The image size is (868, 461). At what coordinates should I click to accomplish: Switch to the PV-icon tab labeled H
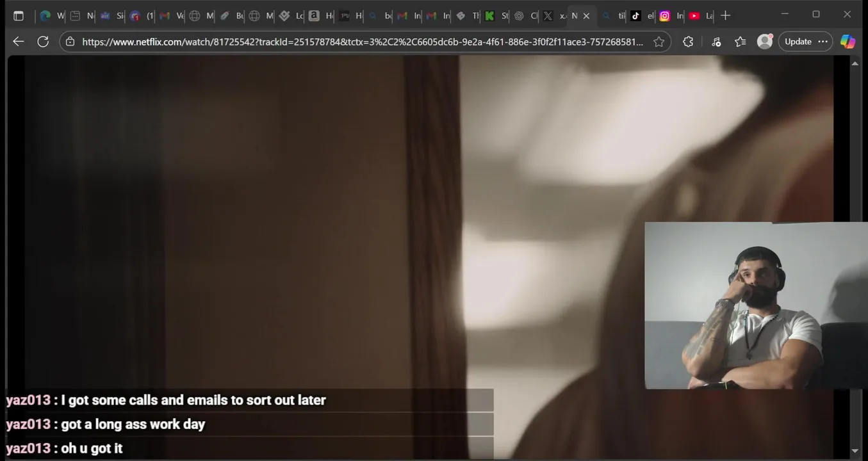point(350,16)
